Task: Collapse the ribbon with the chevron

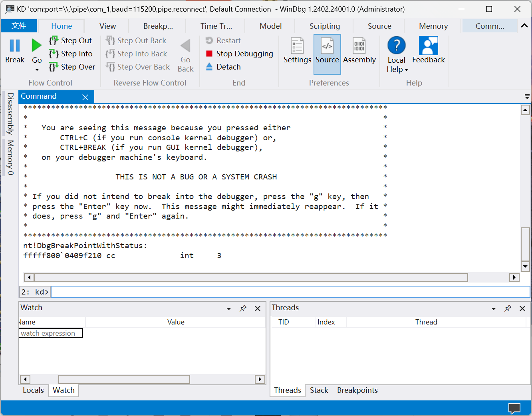Action: pyautogui.click(x=524, y=26)
